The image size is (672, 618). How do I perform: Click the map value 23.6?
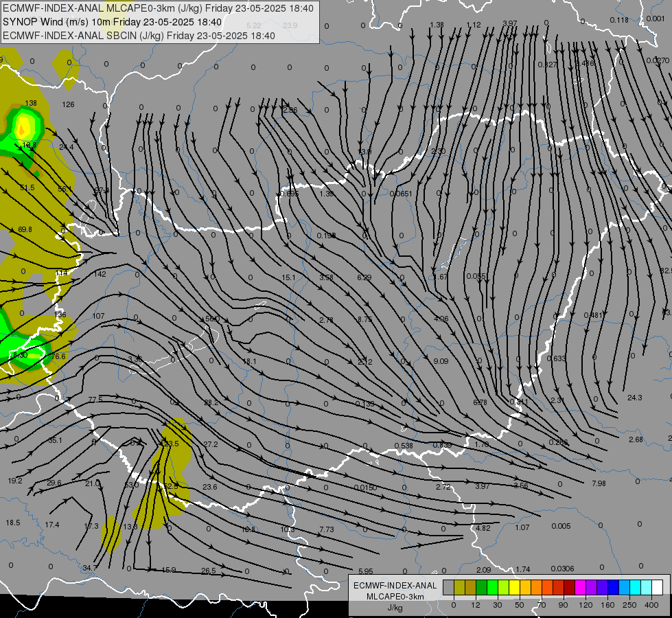210,487
